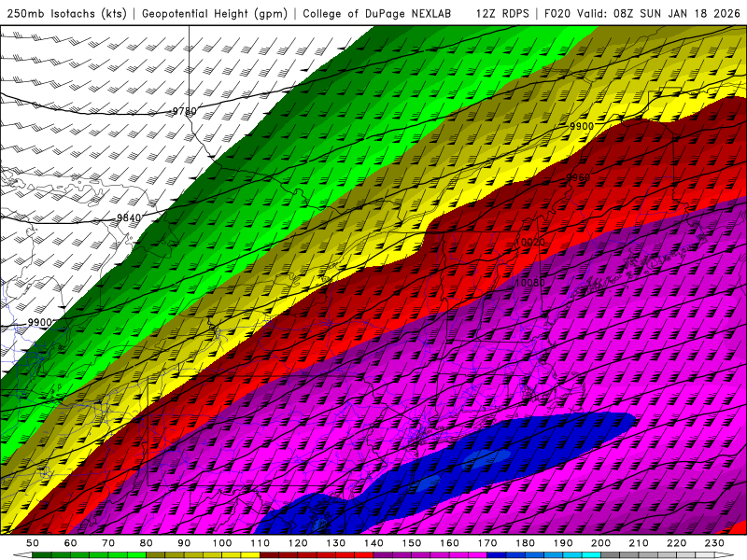747x560 pixels.
Task: Click the 50 legend value
Action: point(33,543)
